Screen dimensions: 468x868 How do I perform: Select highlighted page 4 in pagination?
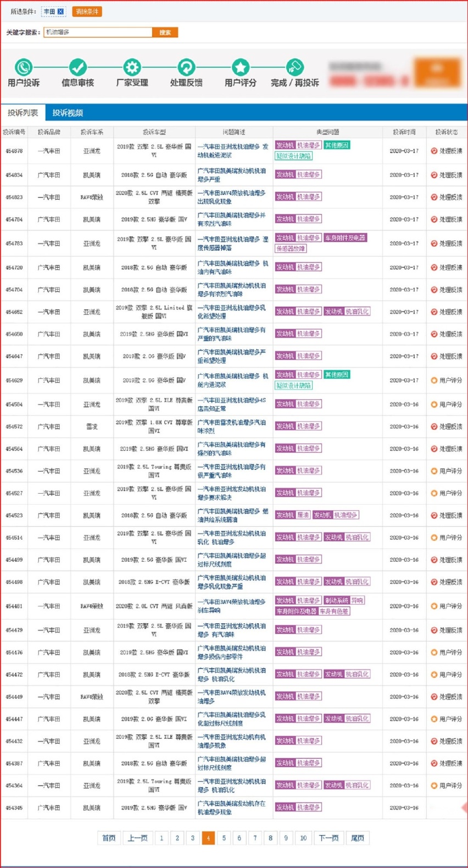[208, 838]
